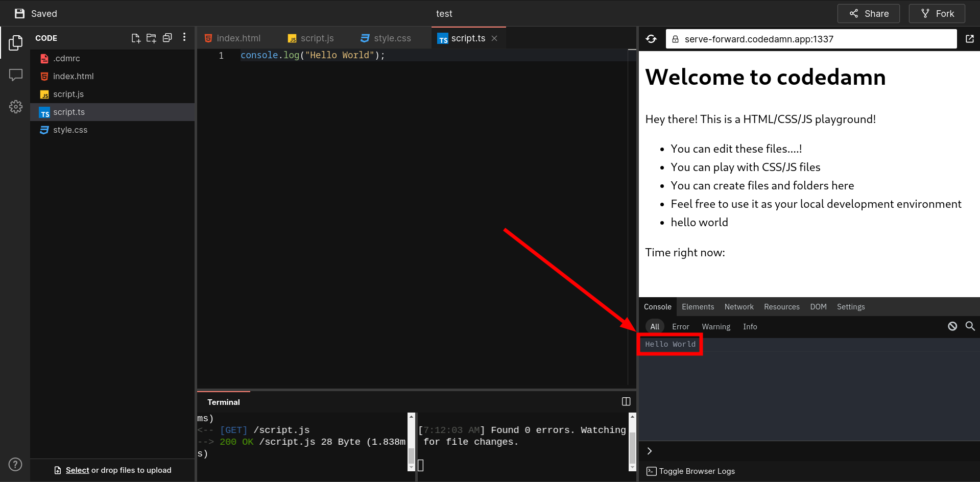The height and width of the screenshot is (482, 980).
Task: Filter console to show only Errors
Action: coord(680,326)
